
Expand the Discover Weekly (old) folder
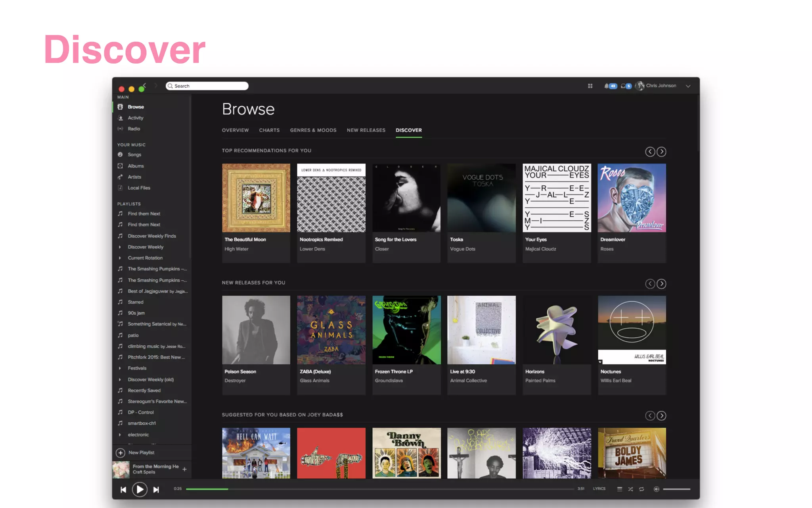[120, 379]
